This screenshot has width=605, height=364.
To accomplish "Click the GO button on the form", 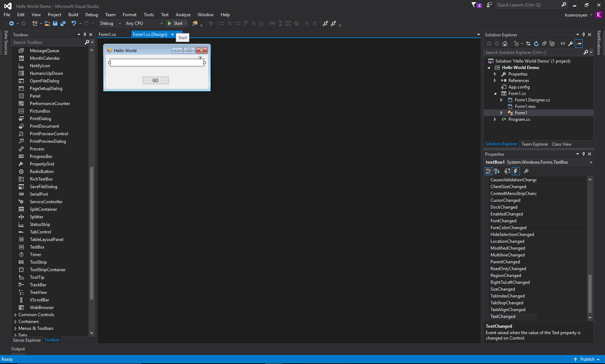I will tap(155, 80).
